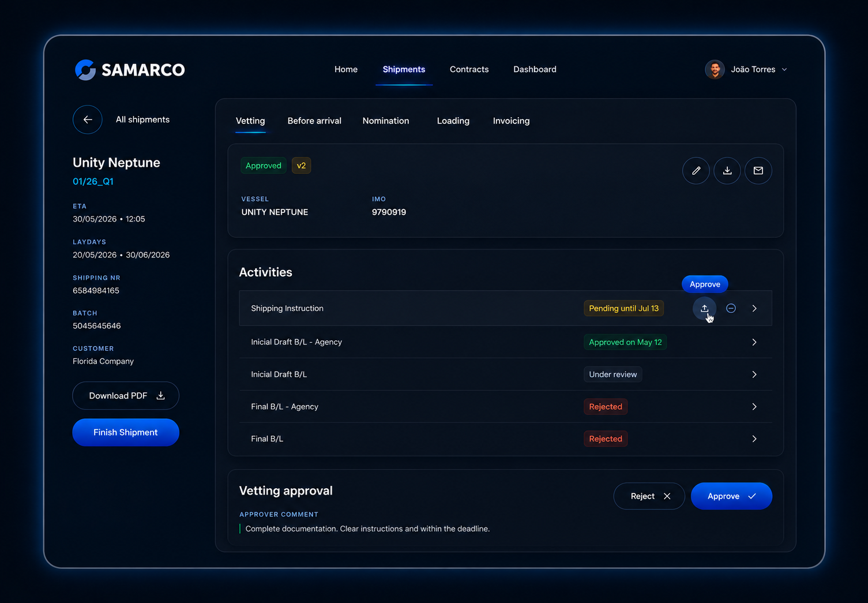This screenshot has width=868, height=603.
Task: Expand the last Final B/L row chevron
Action: pyautogui.click(x=754, y=439)
